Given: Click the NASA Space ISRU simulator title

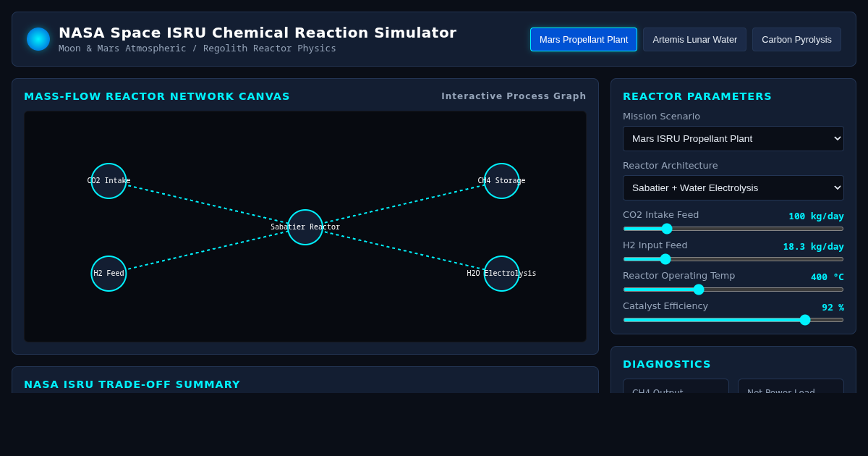Looking at the screenshot, I should coord(258,33).
